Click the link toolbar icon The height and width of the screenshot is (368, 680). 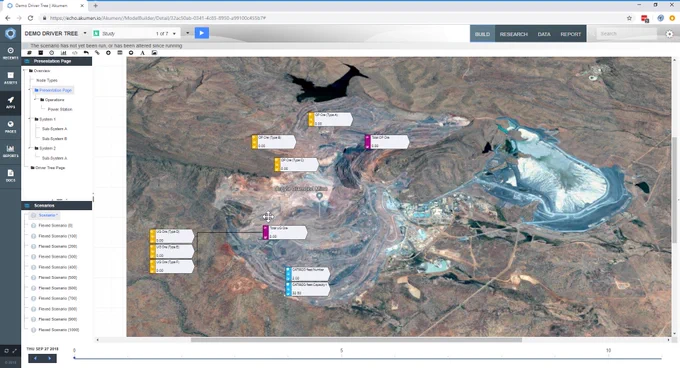(97, 53)
